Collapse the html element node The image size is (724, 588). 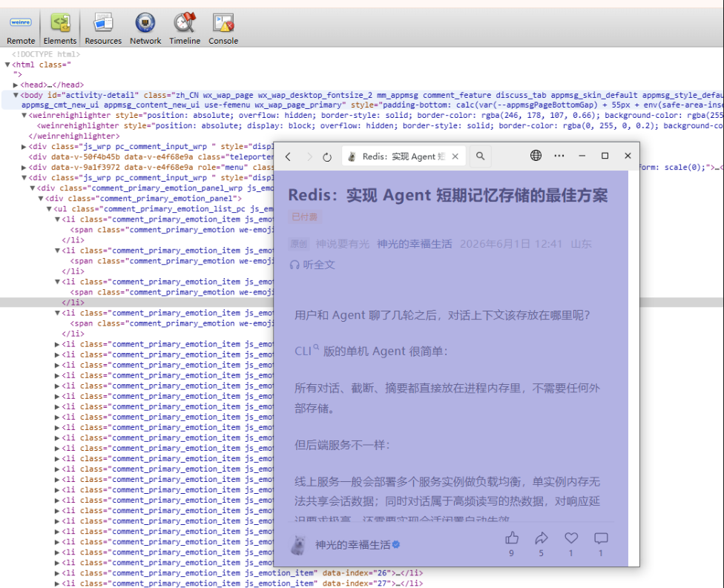pyautogui.click(x=7, y=65)
